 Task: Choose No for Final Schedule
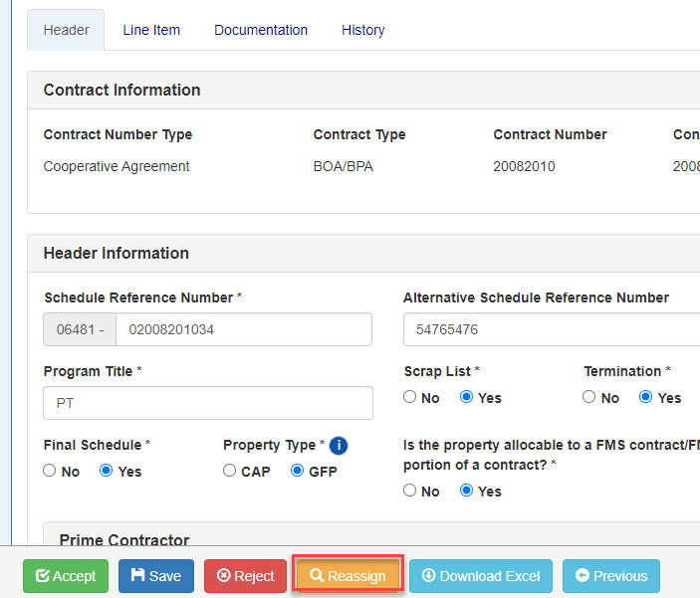pyautogui.click(x=50, y=472)
